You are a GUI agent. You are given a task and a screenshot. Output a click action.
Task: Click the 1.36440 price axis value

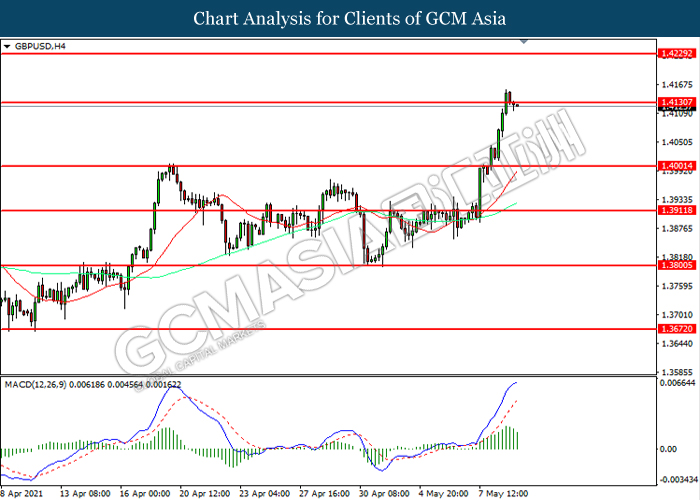[677, 344]
